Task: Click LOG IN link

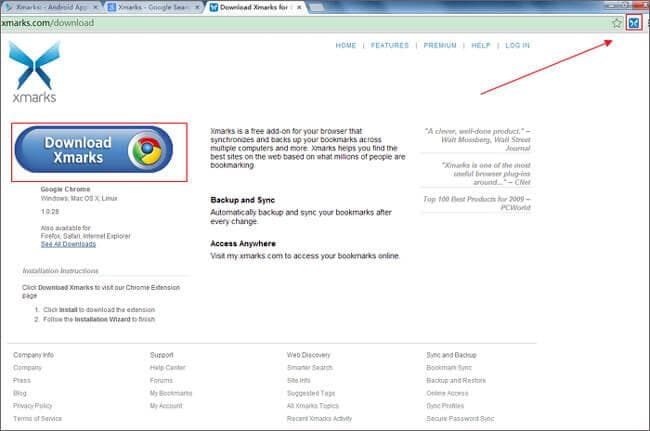Action: (517, 45)
